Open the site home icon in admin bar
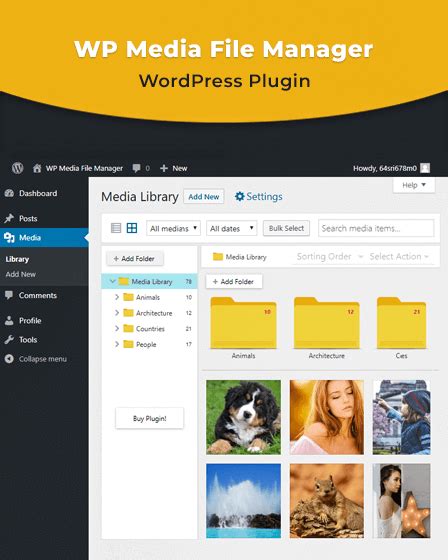Screen dimensions: 448x560 (x=37, y=168)
